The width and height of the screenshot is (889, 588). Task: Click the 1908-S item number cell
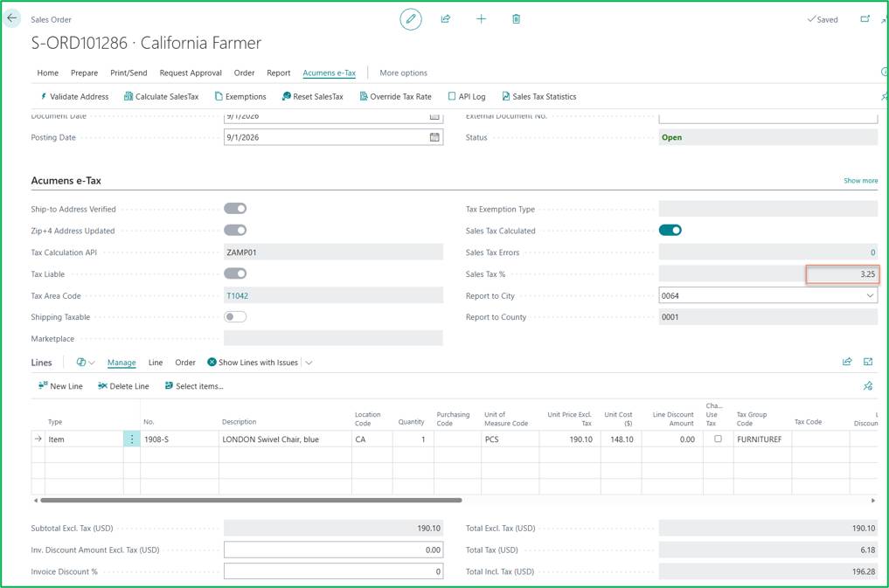point(179,439)
